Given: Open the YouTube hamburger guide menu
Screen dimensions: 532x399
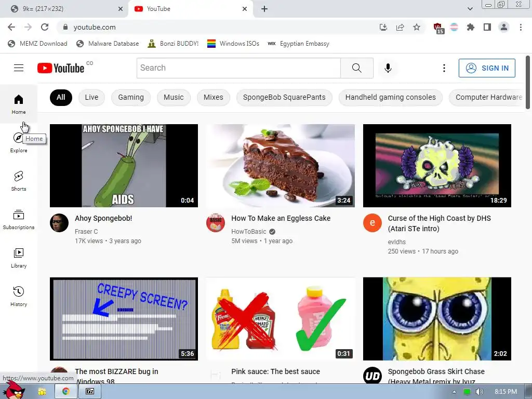Looking at the screenshot, I should [19, 68].
